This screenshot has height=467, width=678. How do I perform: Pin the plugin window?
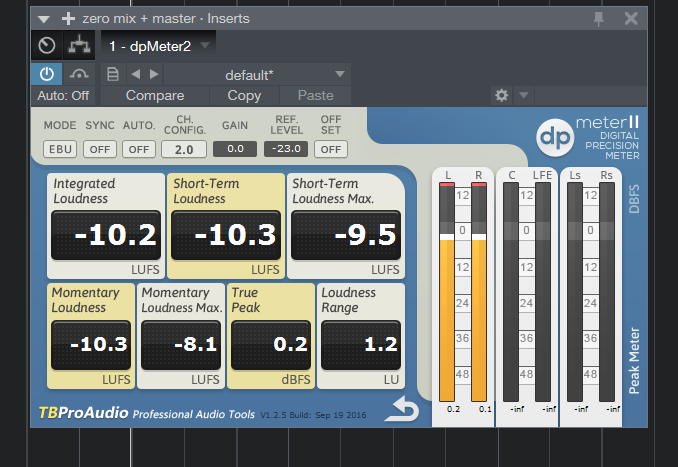pos(599,19)
